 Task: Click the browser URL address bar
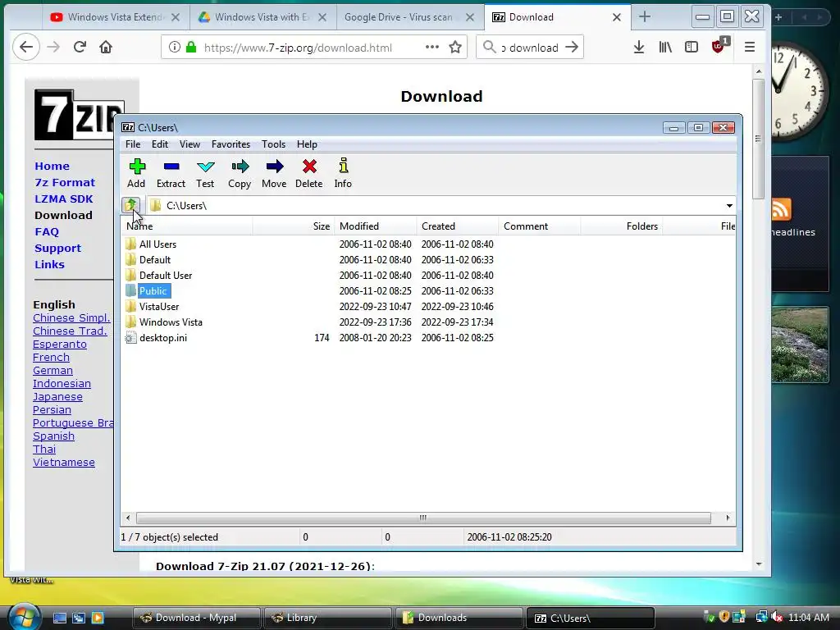[313, 47]
